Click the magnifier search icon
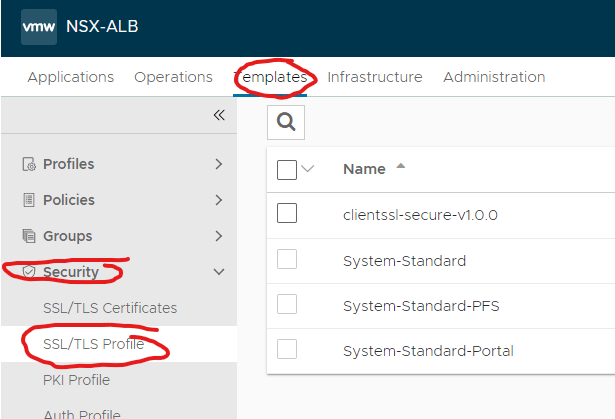 [286, 122]
